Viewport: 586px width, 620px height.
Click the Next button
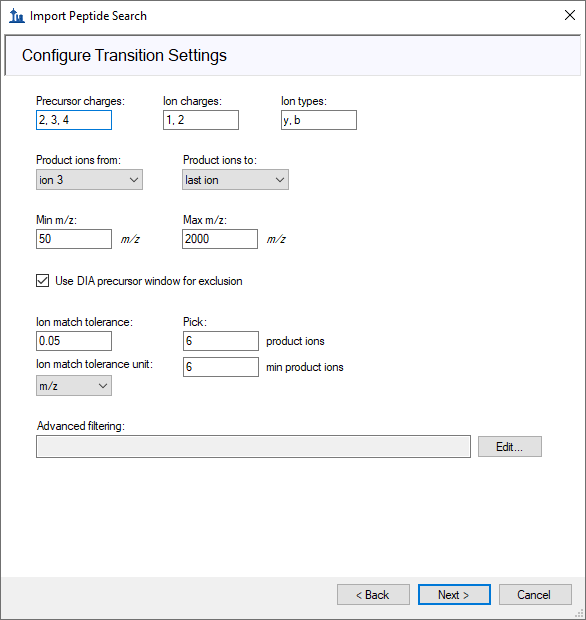coord(454,594)
